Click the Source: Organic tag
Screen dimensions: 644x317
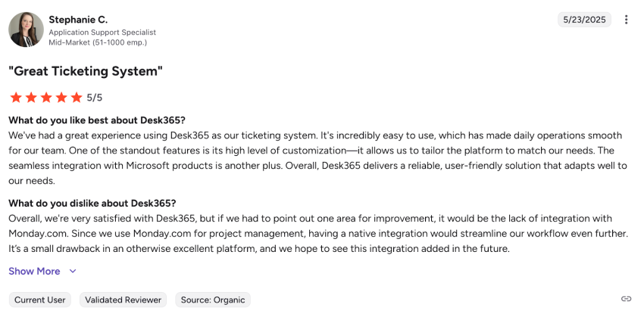(x=213, y=300)
